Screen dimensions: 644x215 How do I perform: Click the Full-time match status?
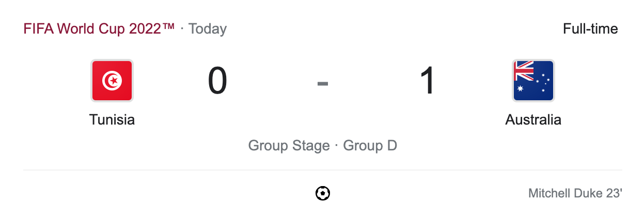click(x=590, y=28)
